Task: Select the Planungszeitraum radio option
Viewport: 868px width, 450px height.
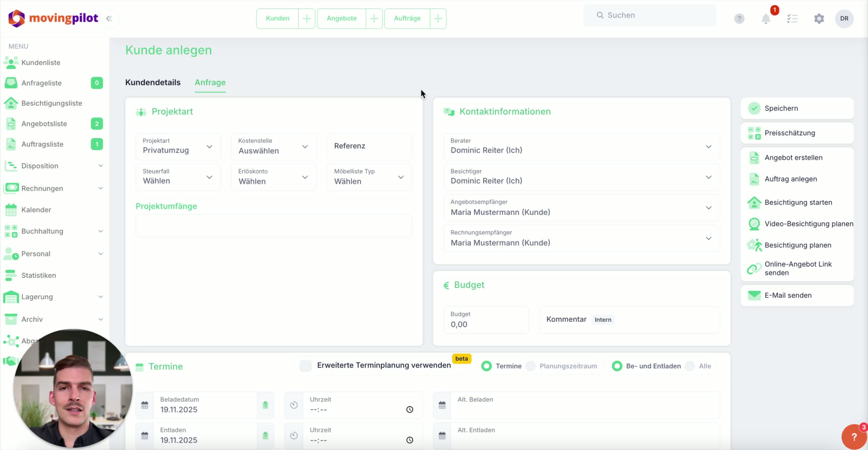Action: 531,366
